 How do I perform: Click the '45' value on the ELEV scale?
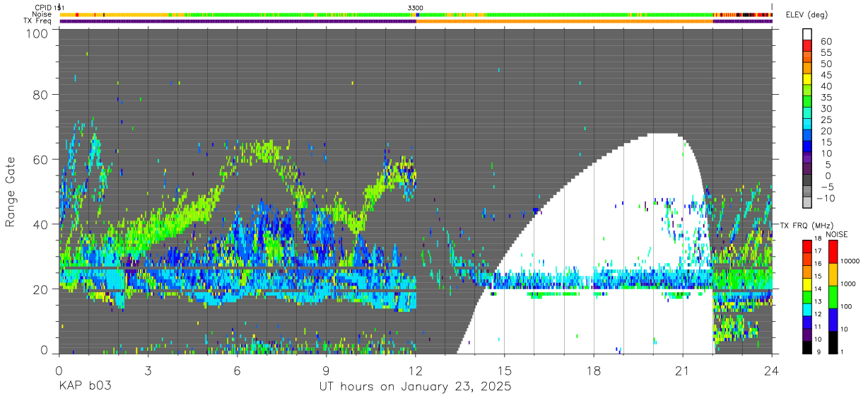coord(826,76)
